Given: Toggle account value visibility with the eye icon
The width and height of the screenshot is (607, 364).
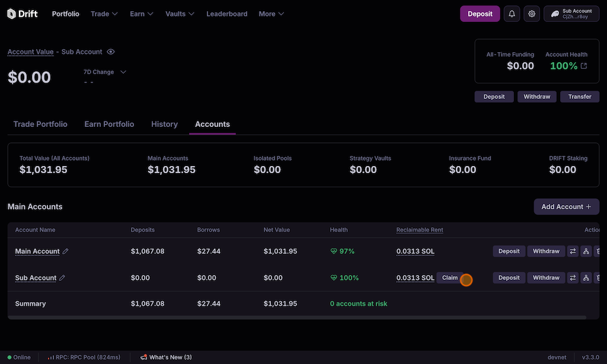Looking at the screenshot, I should pos(111,52).
